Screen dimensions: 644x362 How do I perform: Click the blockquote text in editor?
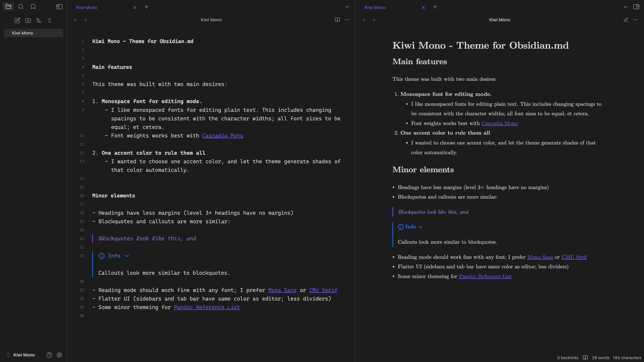[x=147, y=239]
